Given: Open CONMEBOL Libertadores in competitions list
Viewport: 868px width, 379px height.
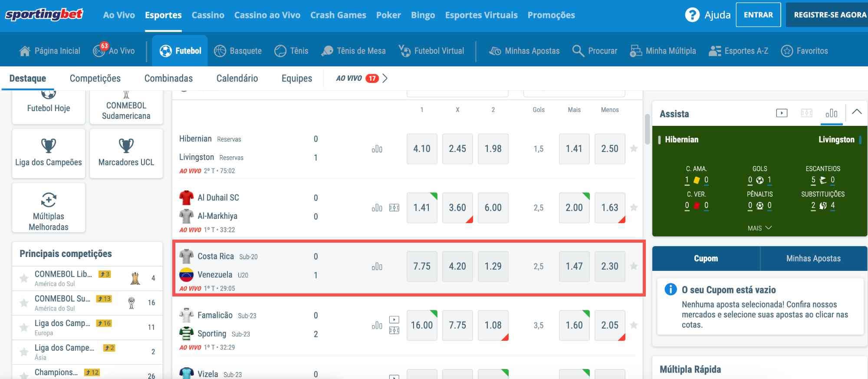Looking at the screenshot, I should coord(87,278).
